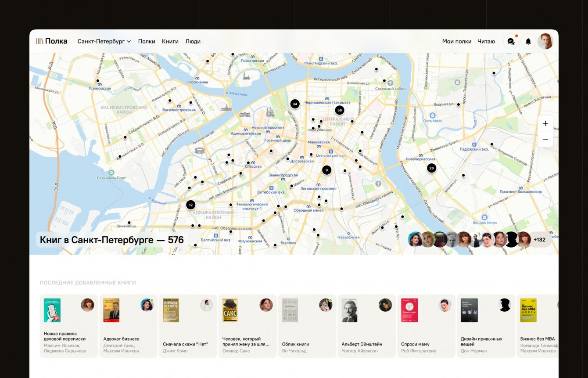Screen dimensions: 588x378
Task: Click the Лондон Молл map marker
Action: (484, 217)
